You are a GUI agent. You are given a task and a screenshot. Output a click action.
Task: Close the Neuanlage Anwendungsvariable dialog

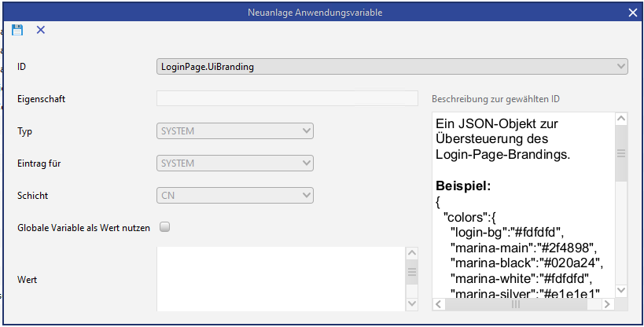633,13
